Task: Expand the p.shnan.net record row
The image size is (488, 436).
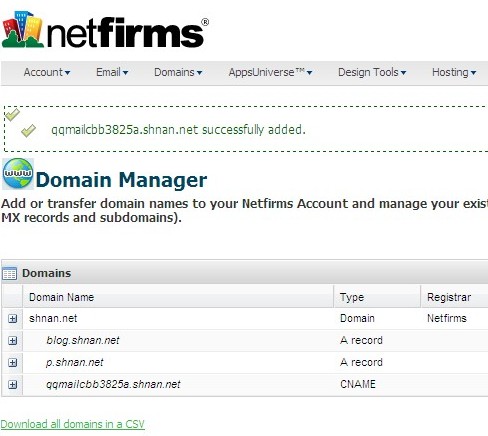Action: tap(12, 363)
